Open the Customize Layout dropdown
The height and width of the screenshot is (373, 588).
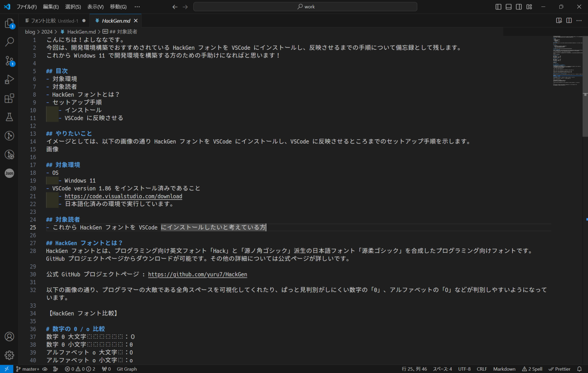(529, 7)
